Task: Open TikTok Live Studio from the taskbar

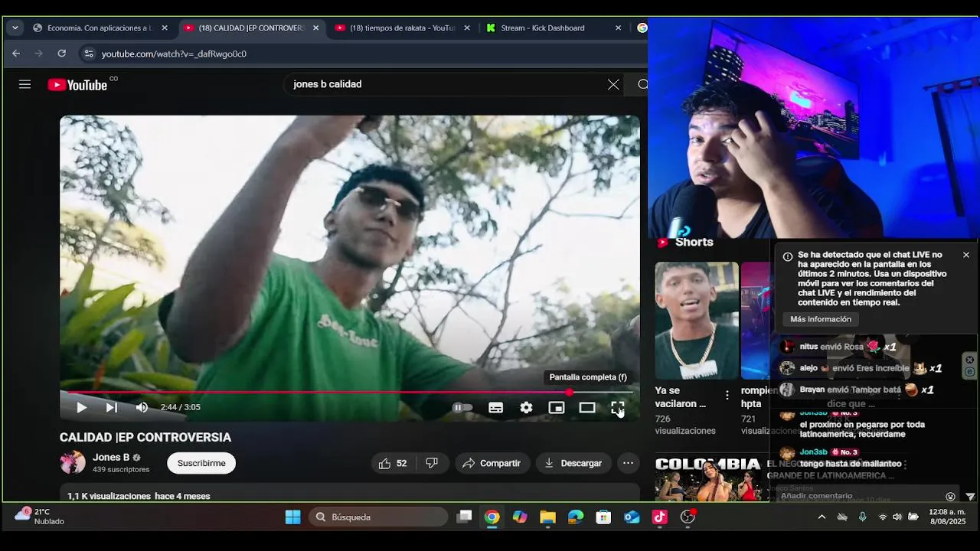Action: pos(660,517)
